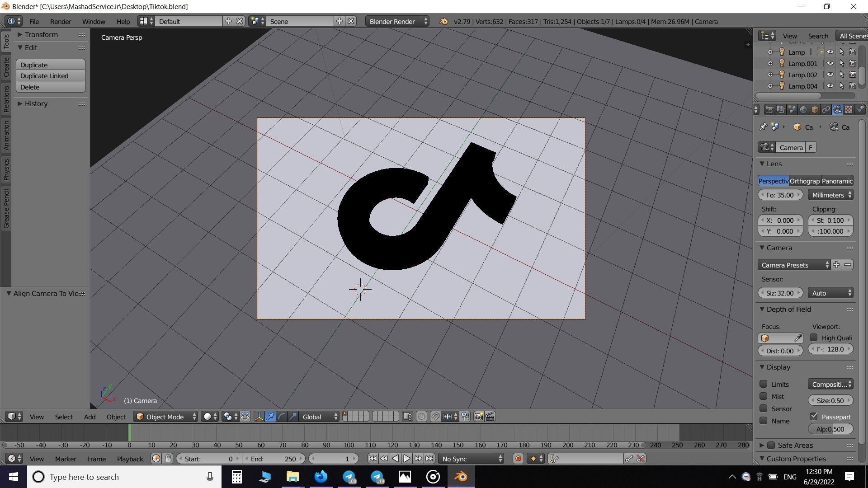868x488 pixels.
Task: Open the timeline Marker menu
Action: pos(66,459)
